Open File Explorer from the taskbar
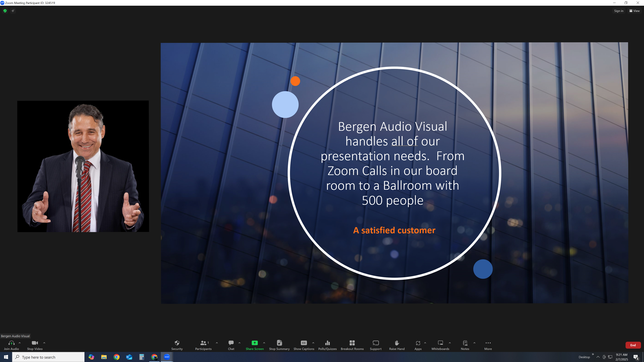Screen dimensions: 644x362 (x=104, y=357)
